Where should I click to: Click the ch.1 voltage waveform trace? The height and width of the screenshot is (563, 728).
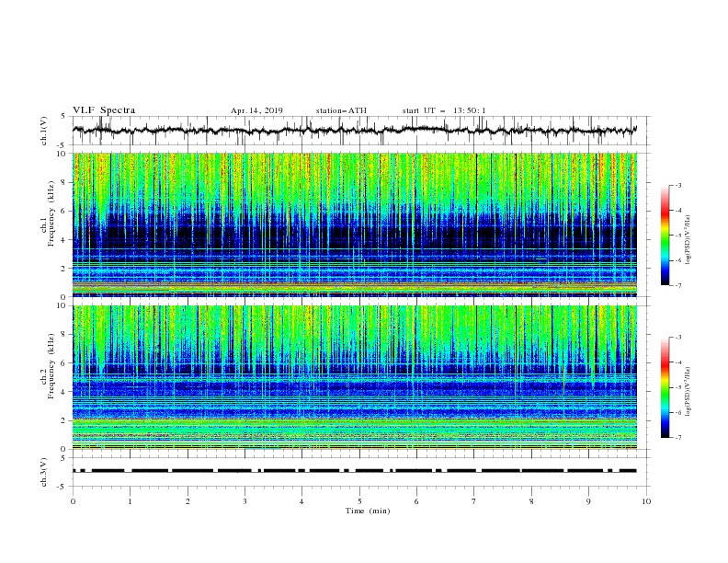click(355, 131)
